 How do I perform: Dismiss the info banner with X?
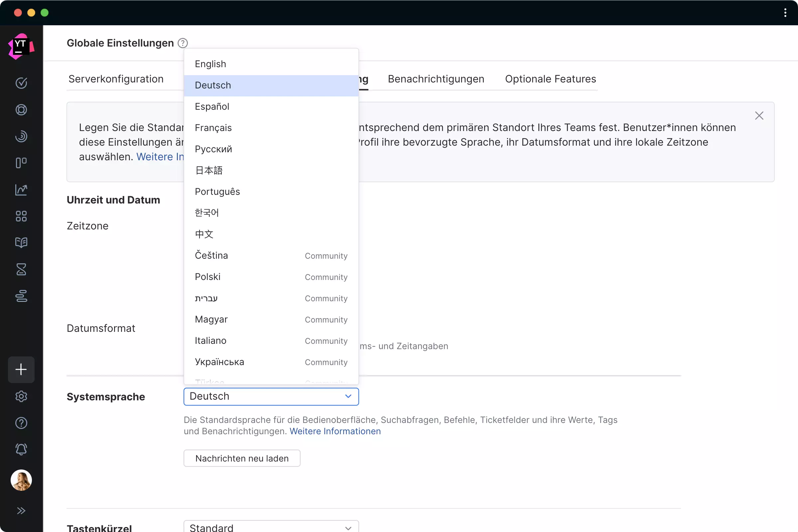(759, 116)
